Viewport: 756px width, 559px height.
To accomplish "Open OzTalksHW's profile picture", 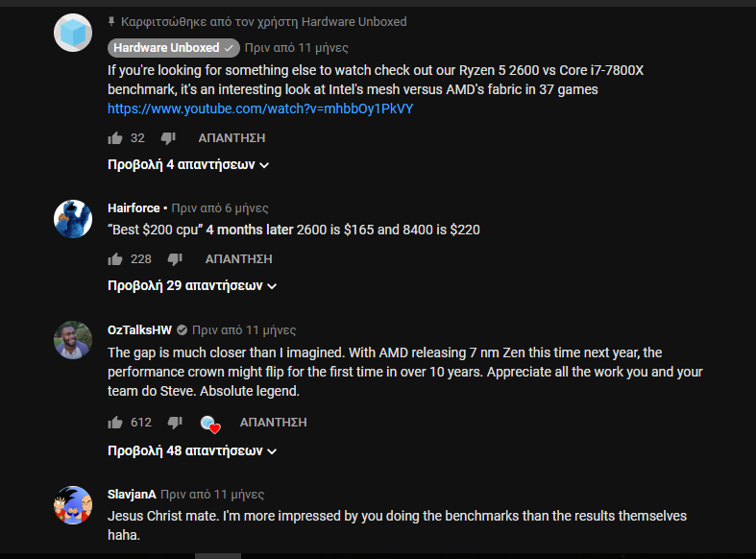I will click(x=73, y=340).
